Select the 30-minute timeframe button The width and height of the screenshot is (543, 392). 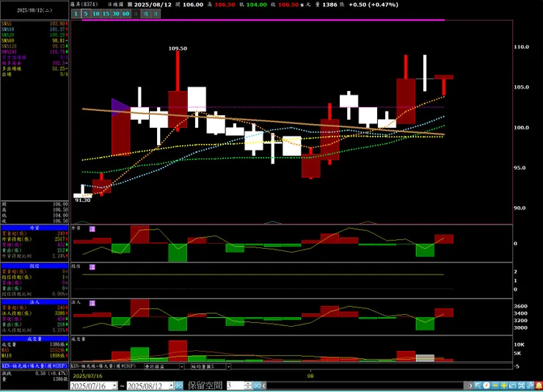pyautogui.click(x=116, y=14)
